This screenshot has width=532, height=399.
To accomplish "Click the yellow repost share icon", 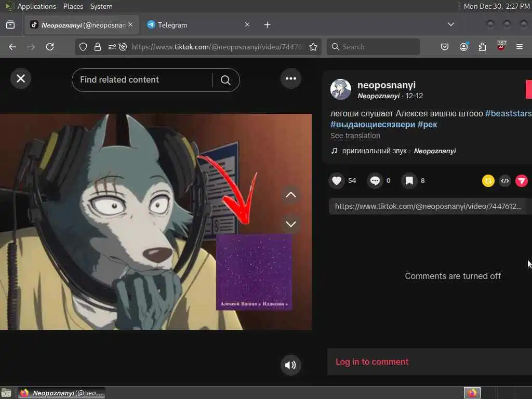I will pyautogui.click(x=488, y=181).
